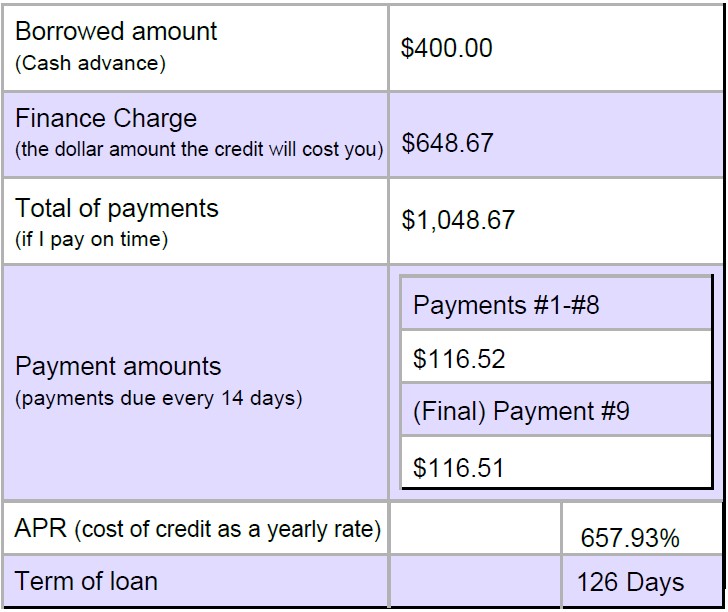Select the $116.52 payment amount
728x612 pixels.
click(459, 359)
